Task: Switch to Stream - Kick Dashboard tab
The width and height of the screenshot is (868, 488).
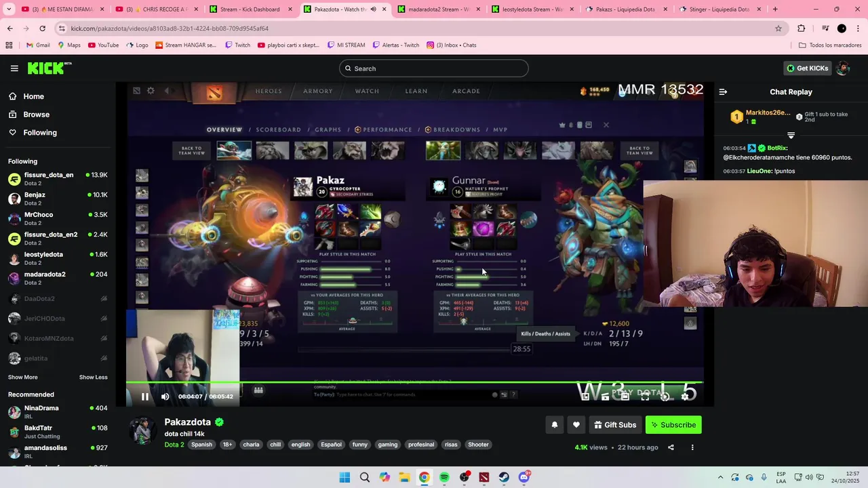Action: coord(250,9)
